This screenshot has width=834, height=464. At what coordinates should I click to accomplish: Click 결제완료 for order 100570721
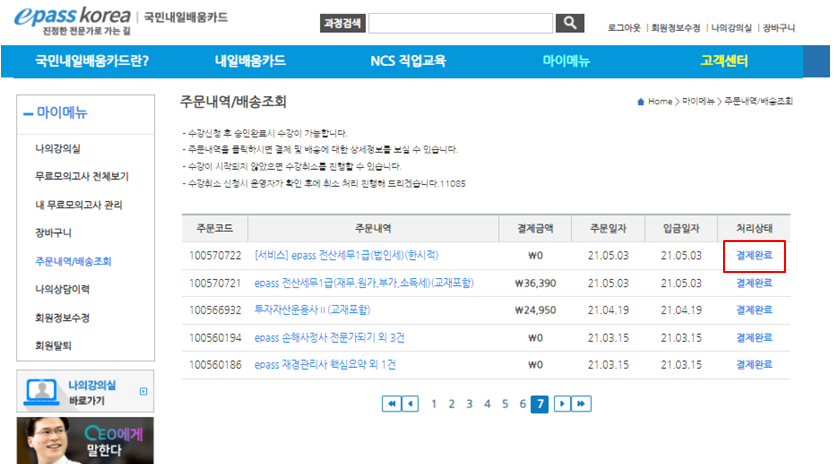(x=754, y=283)
